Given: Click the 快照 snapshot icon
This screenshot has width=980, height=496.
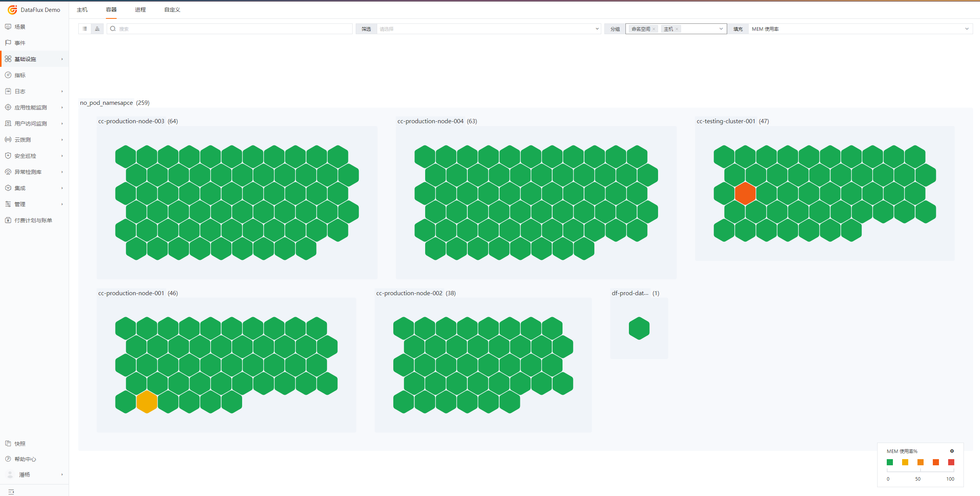Looking at the screenshot, I should pos(8,443).
